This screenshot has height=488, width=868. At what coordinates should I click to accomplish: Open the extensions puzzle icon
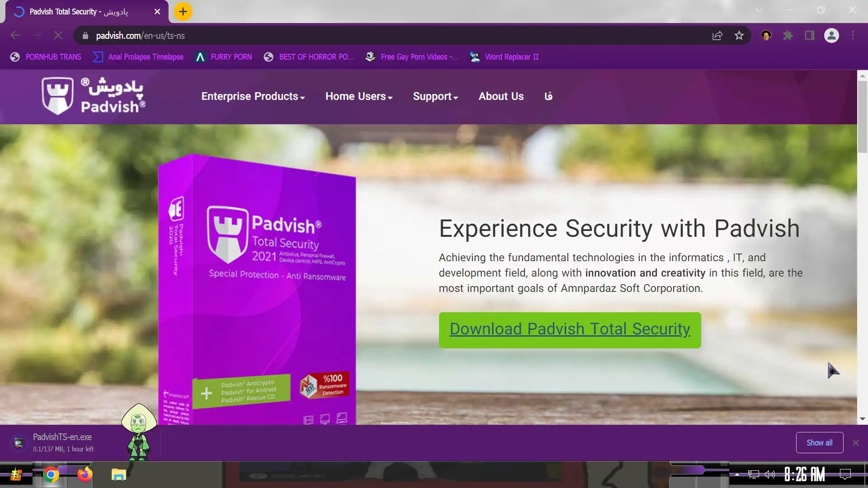[788, 35]
